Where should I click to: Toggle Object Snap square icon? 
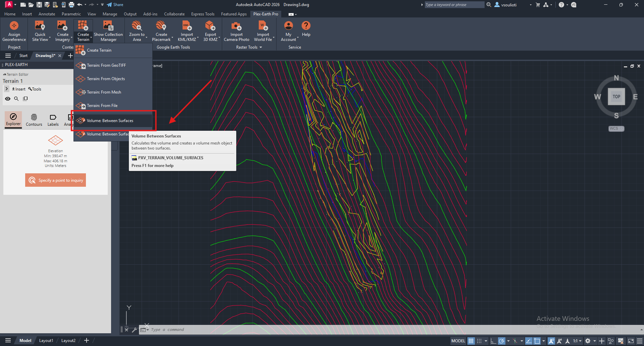pyautogui.click(x=537, y=341)
